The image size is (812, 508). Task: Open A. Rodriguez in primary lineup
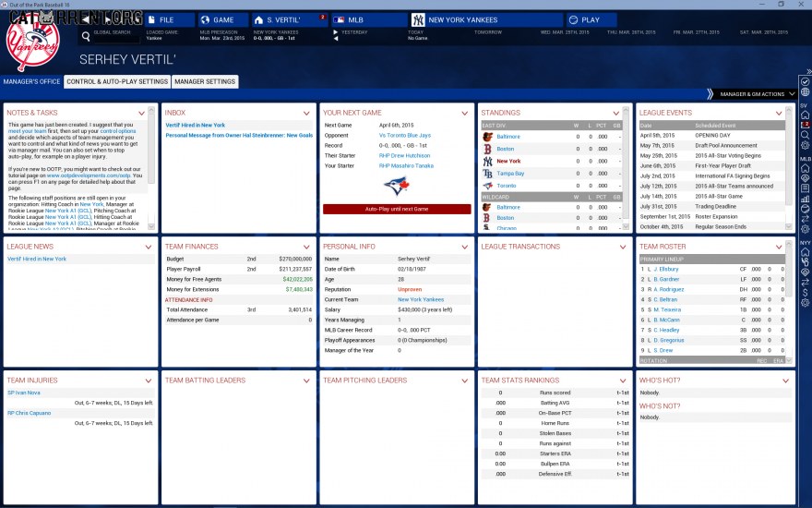tap(669, 289)
